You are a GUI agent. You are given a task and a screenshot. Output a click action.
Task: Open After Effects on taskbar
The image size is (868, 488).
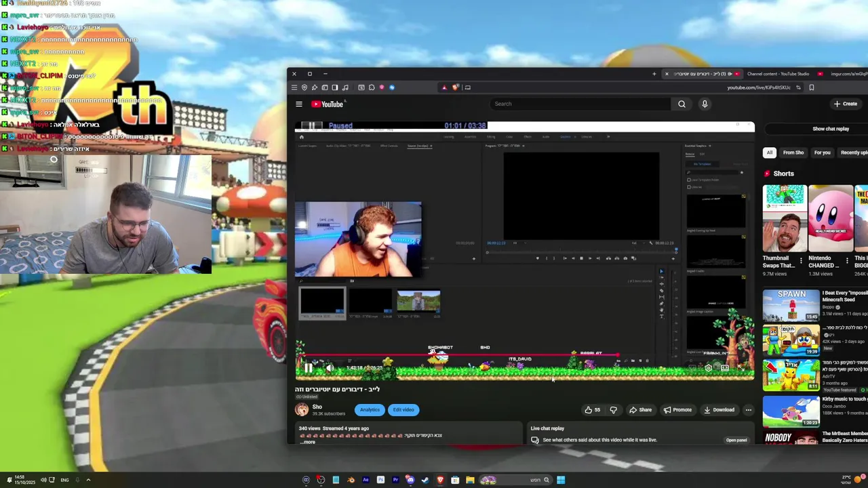[366, 480]
